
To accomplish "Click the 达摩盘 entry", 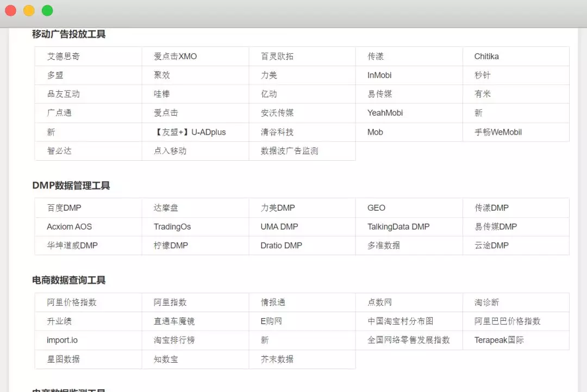I will pyautogui.click(x=166, y=208).
